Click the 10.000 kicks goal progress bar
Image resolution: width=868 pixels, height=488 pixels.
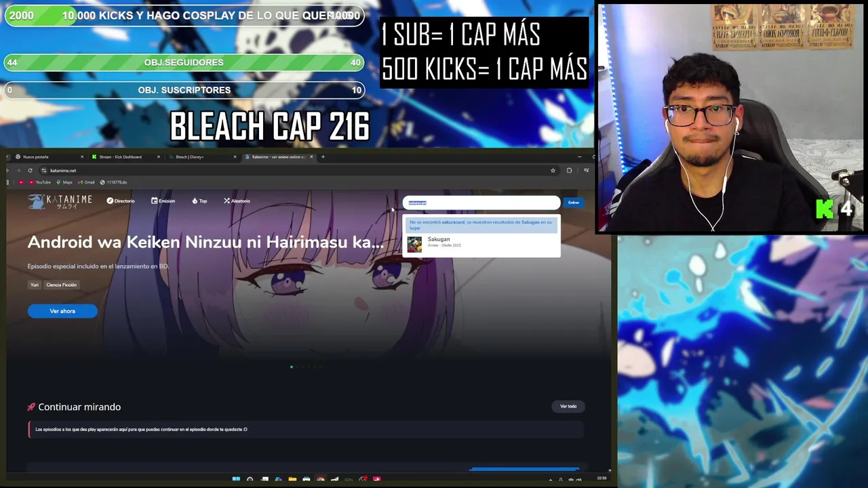coord(184,16)
